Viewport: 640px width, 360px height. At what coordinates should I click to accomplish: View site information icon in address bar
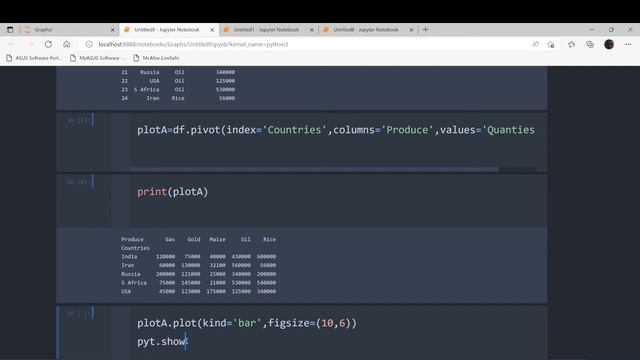89,44
